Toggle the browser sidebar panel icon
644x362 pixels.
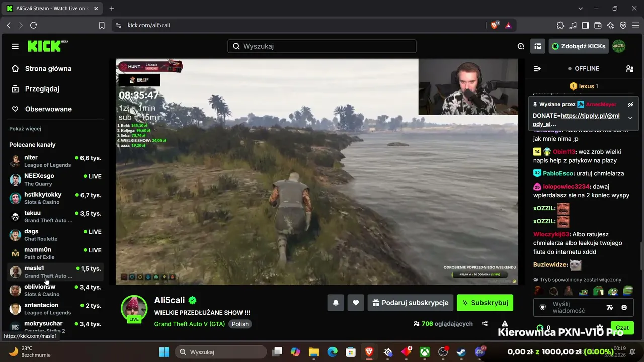click(x=586, y=25)
